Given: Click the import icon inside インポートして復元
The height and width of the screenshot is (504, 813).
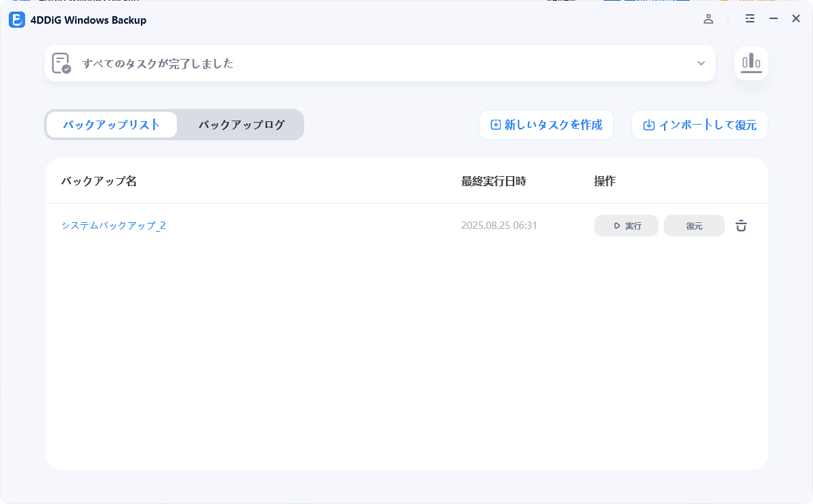Looking at the screenshot, I should tap(648, 124).
